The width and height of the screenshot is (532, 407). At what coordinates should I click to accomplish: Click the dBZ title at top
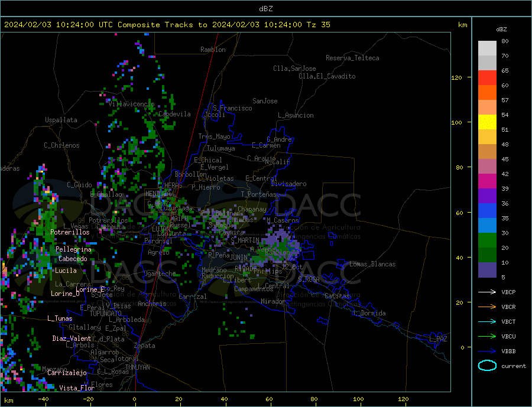265,9
